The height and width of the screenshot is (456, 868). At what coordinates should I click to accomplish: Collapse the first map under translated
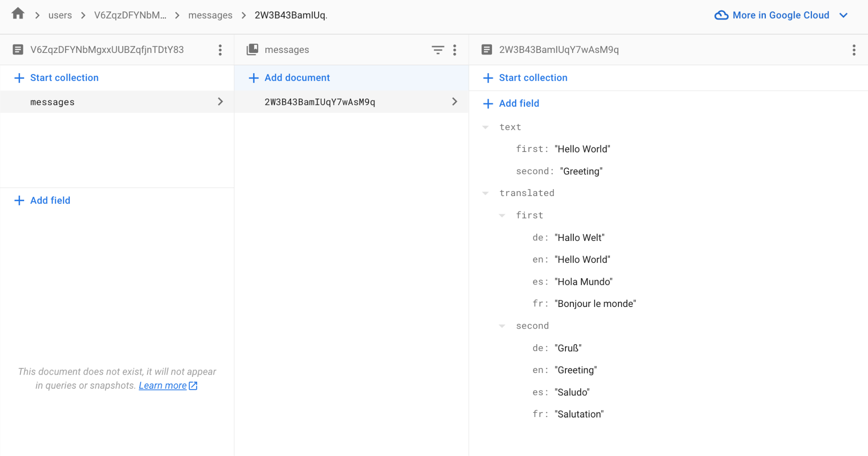[x=502, y=216]
